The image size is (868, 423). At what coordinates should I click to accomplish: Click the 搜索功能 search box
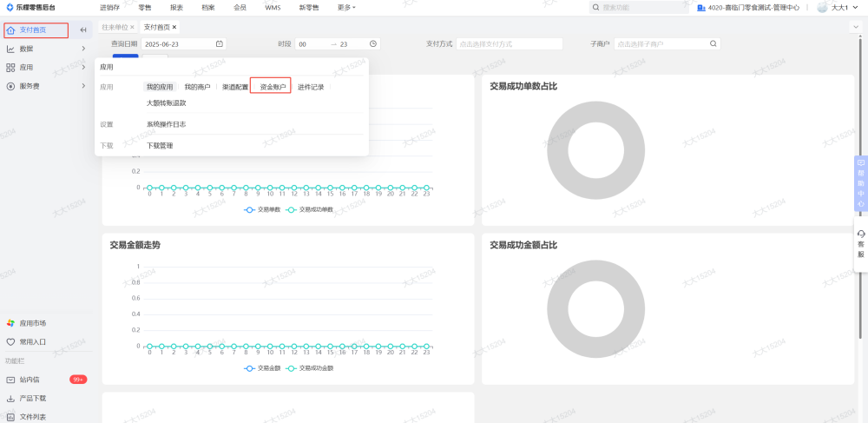coord(639,8)
